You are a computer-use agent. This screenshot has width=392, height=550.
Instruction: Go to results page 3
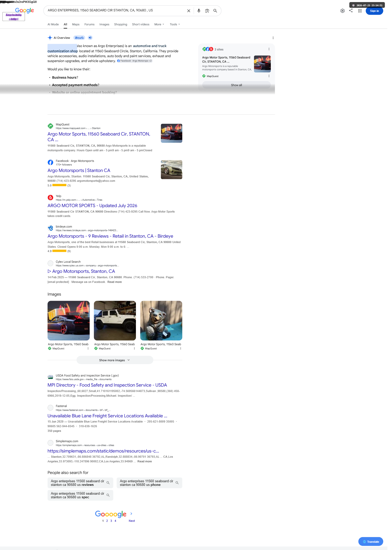tap(111, 521)
